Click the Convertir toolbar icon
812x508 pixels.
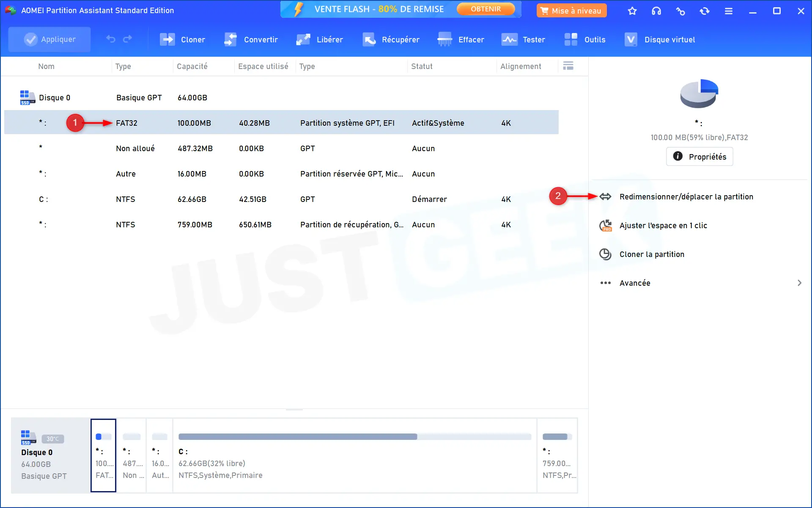pos(230,39)
